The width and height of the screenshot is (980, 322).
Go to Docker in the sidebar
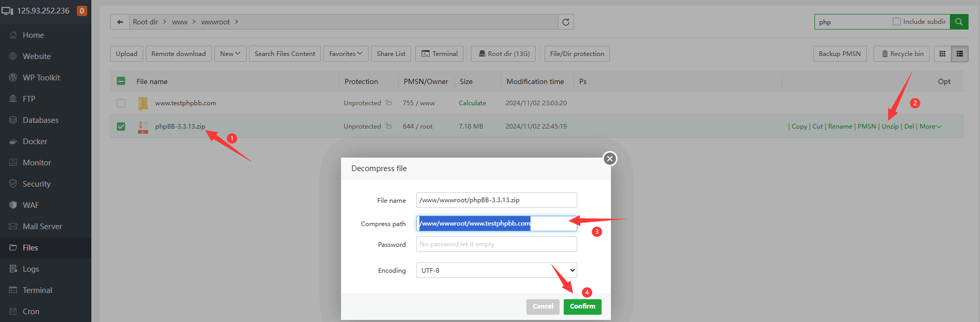[35, 142]
